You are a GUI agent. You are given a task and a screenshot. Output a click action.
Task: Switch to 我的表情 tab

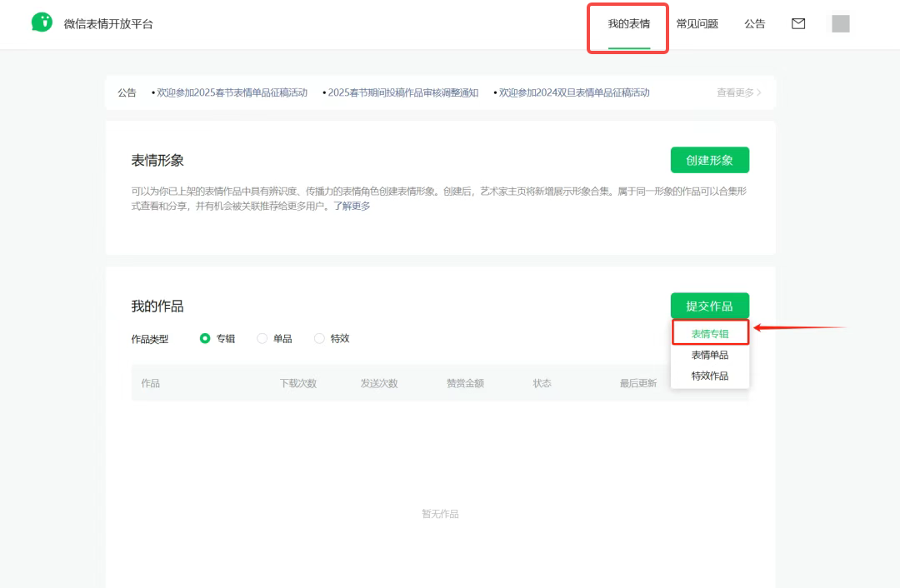[x=628, y=24]
